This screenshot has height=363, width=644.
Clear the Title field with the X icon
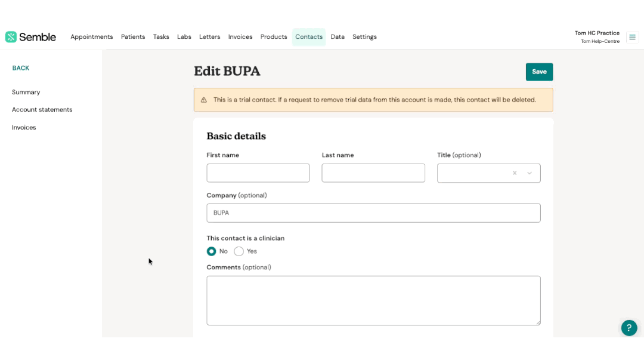tap(515, 173)
